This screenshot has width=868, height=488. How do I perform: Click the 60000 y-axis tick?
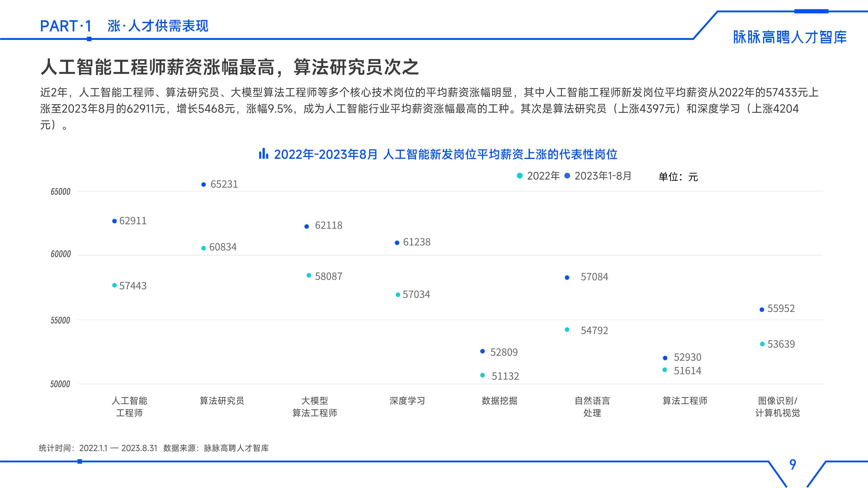[x=61, y=254]
